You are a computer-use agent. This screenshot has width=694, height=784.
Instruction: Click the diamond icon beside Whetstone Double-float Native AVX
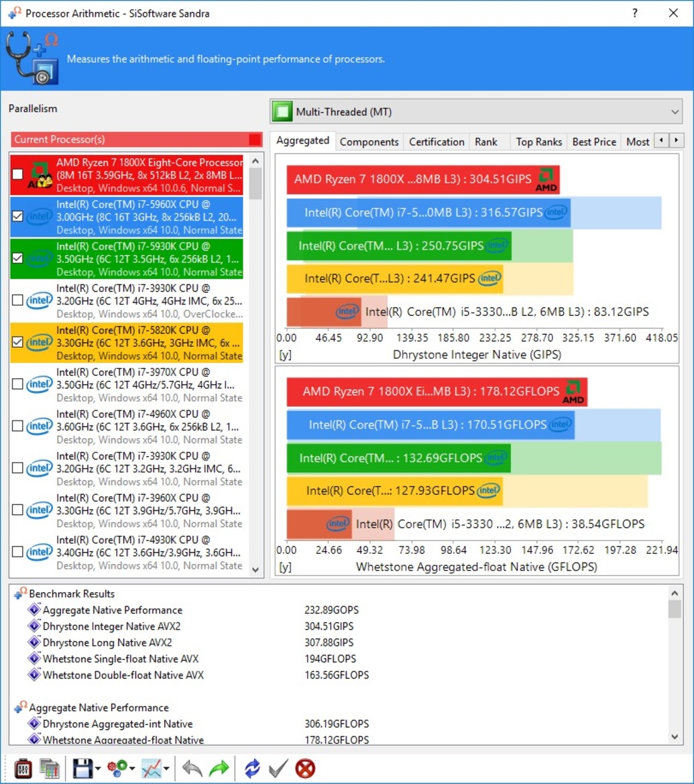click(x=34, y=675)
